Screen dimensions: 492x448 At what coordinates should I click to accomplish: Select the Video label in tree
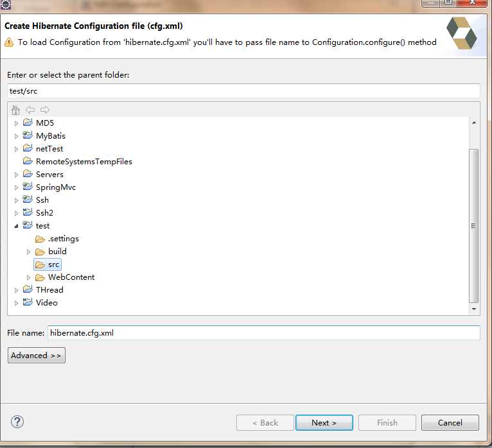(x=47, y=302)
